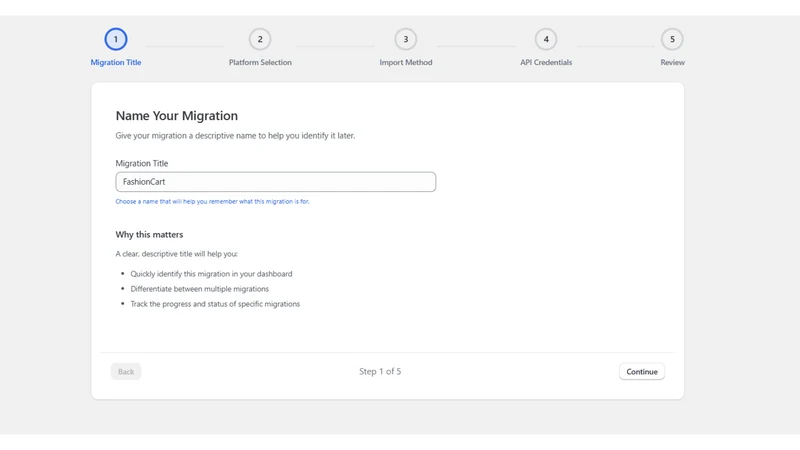This screenshot has height=450, width=800.
Task: Click the Migration Title step label
Action: click(116, 62)
